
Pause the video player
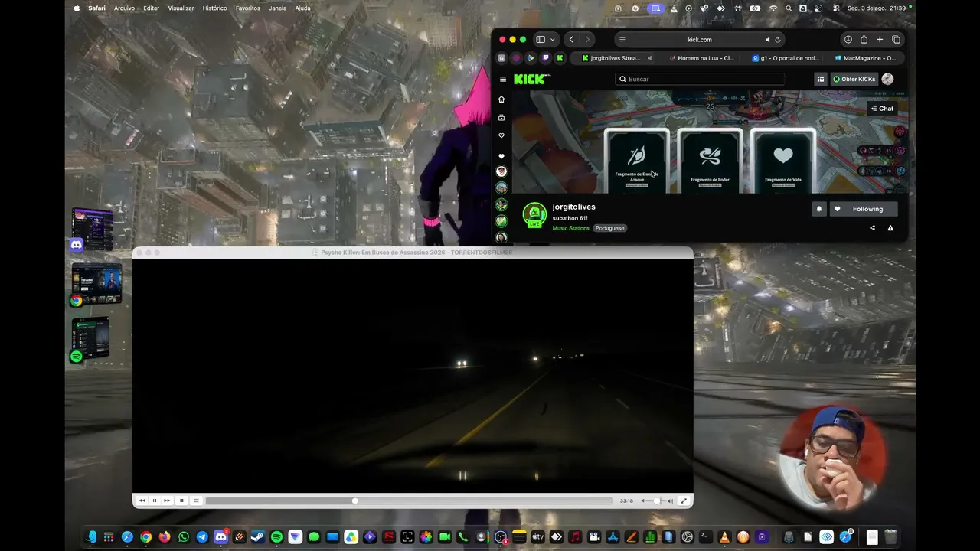(154, 500)
